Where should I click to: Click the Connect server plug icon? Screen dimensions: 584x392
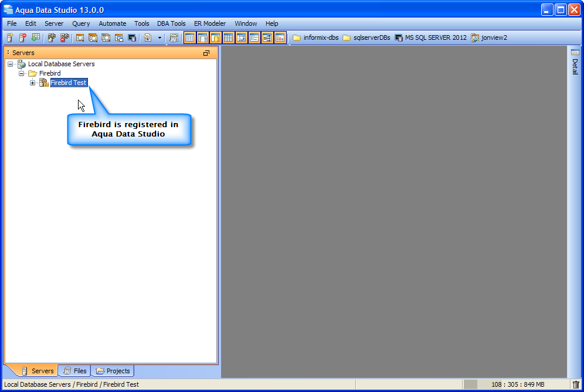click(x=52, y=38)
